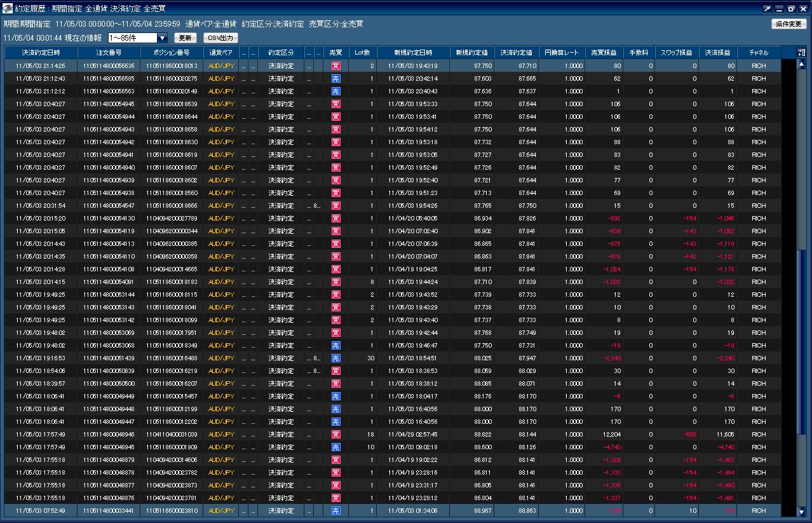Click the scrollbar up arrow

[801, 64]
